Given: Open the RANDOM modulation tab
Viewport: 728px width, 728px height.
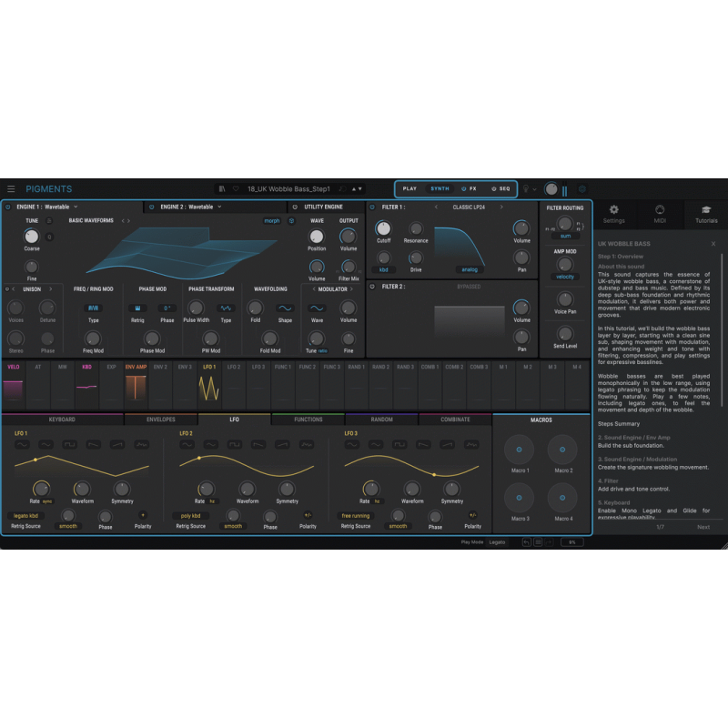Looking at the screenshot, I should point(381,420).
